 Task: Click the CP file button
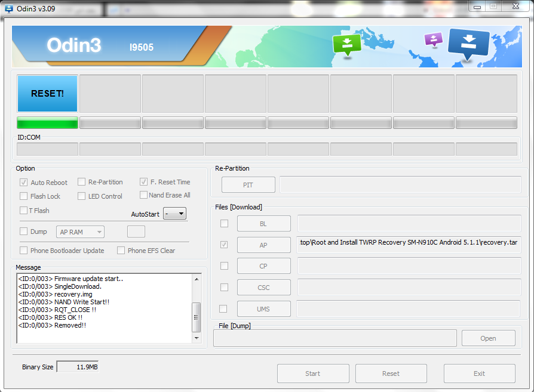(264, 266)
